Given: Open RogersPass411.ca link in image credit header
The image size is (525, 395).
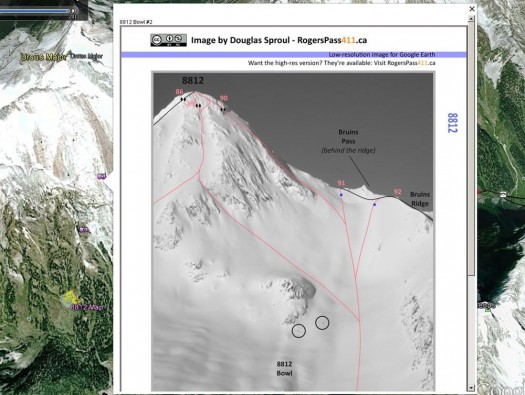Looking at the screenshot, I should 332,40.
